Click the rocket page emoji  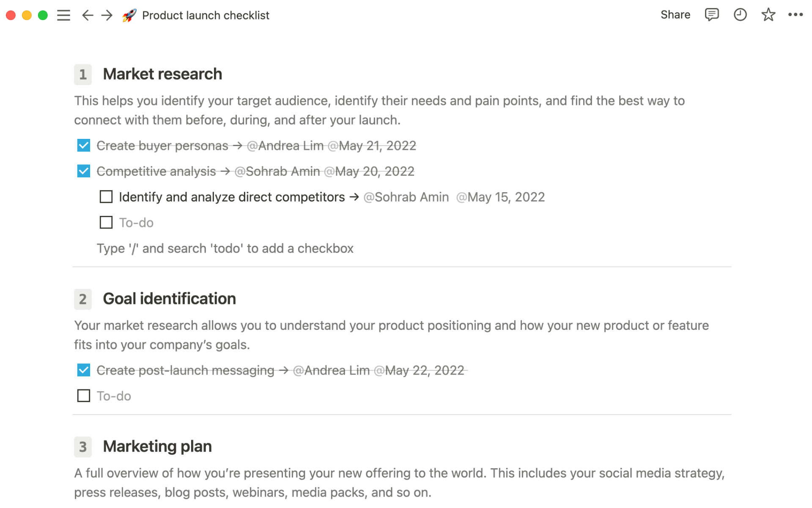point(128,15)
